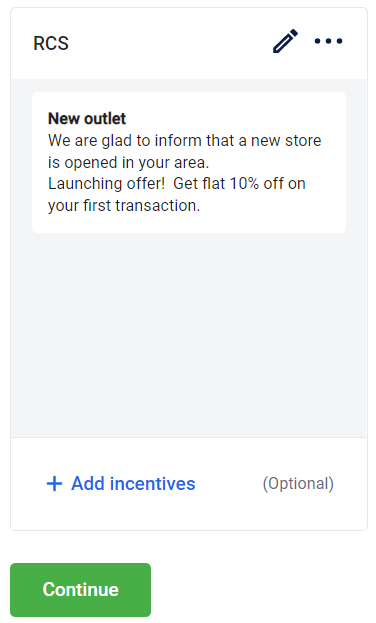Screen dimensions: 376x623
Task: Click the line 'We are glad to inform'
Action: (x=184, y=141)
